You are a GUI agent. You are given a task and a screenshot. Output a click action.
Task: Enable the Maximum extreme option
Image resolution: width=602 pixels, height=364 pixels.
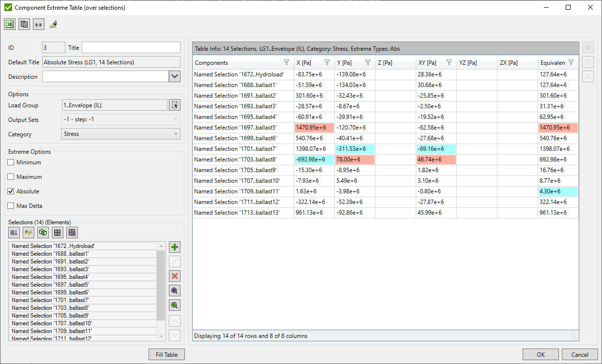(x=11, y=176)
